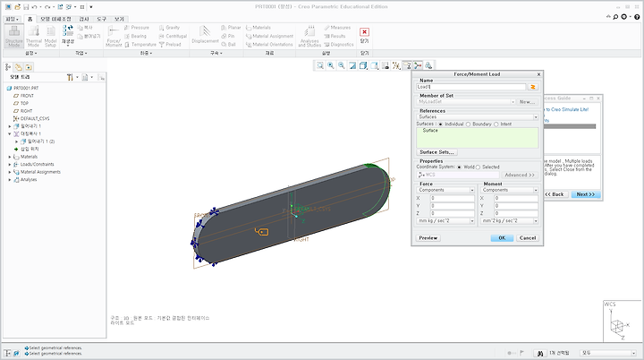Image resolution: width=644 pixels, height=360 pixels.
Task: Open the 파일 menu
Action: [x=13, y=19]
